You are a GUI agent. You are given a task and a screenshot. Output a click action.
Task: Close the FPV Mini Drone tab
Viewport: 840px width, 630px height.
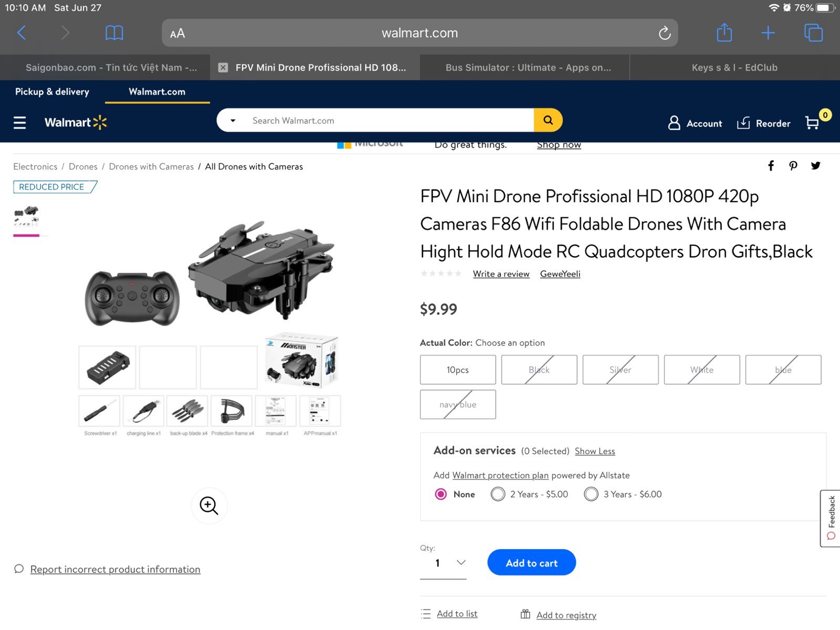(x=223, y=67)
